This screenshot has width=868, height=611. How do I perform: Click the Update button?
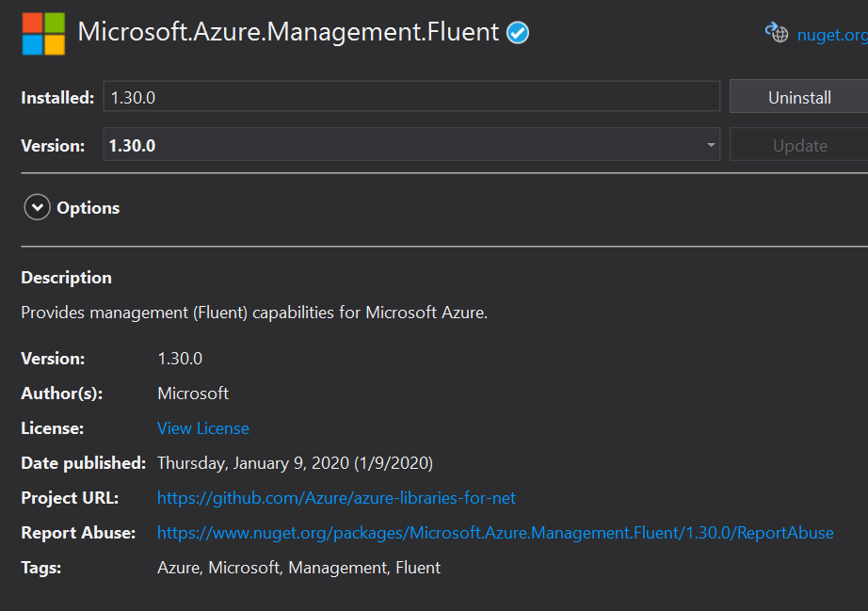click(x=799, y=146)
